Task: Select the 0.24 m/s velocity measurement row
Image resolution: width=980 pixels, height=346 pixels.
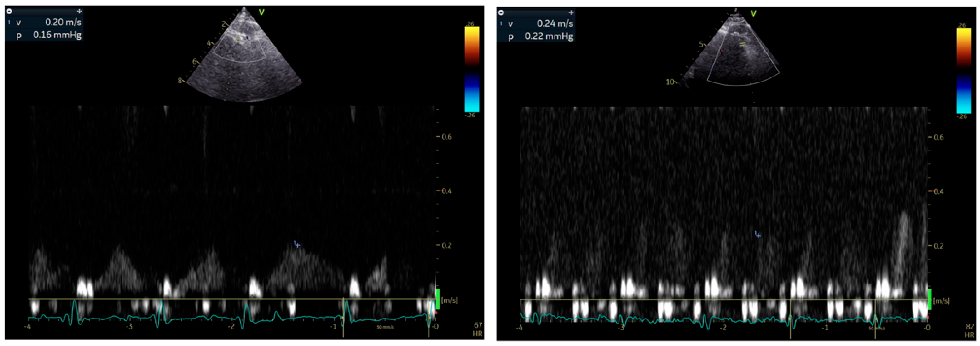Action: [x=536, y=23]
